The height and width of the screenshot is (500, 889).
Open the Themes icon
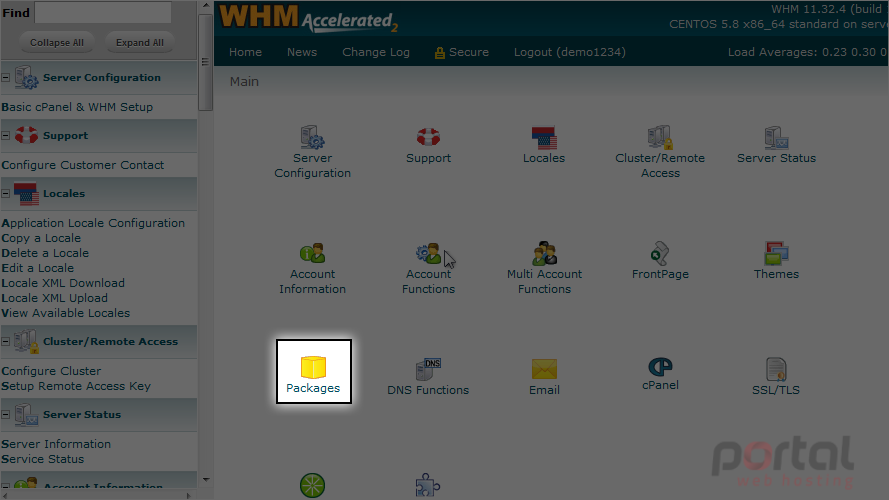tap(776, 253)
